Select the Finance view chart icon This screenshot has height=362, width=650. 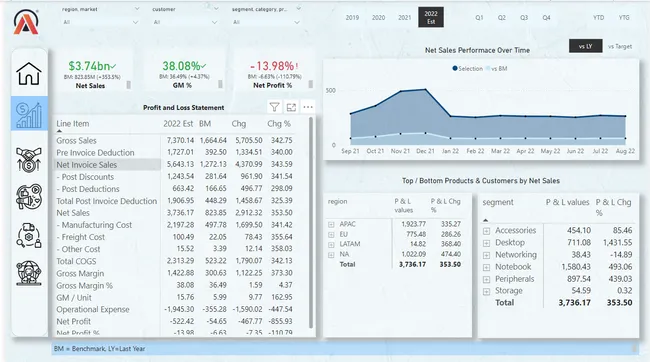pos(29,114)
